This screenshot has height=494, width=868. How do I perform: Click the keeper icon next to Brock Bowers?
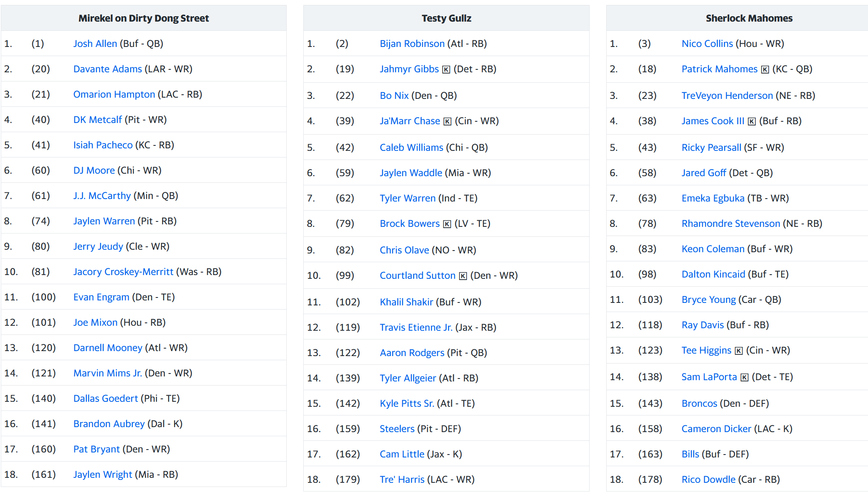click(447, 224)
